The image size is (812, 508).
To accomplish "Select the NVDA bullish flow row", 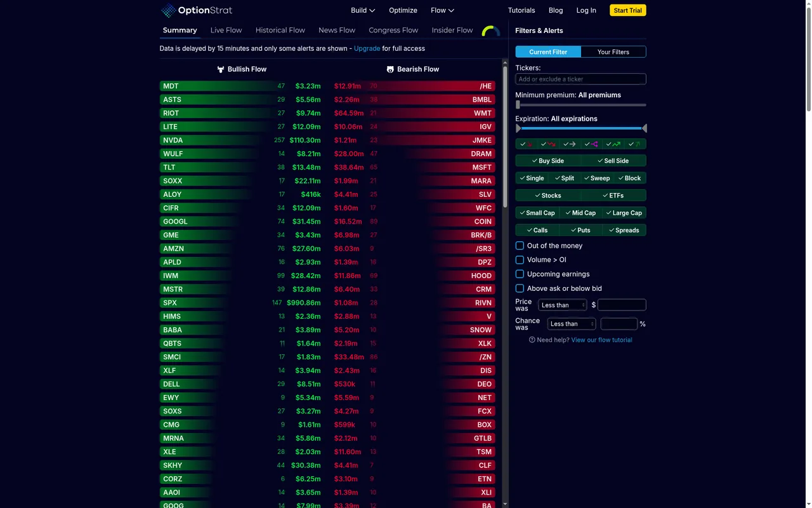I will [241, 140].
